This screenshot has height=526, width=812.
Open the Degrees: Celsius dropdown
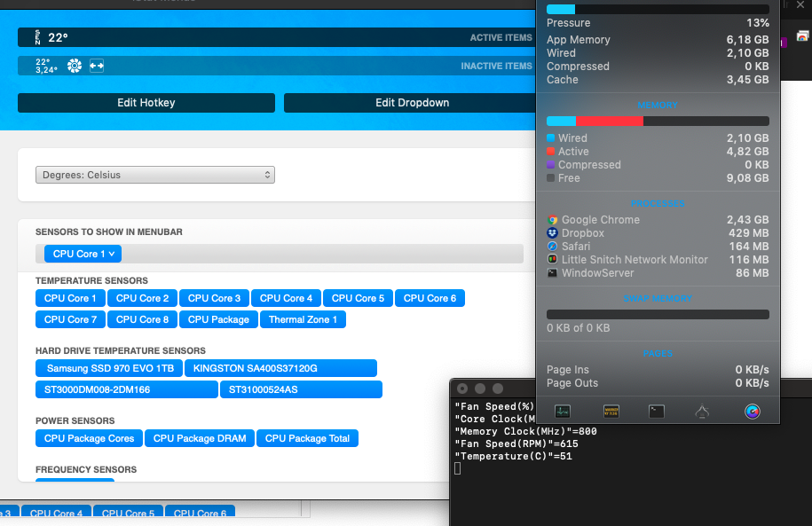(154, 175)
